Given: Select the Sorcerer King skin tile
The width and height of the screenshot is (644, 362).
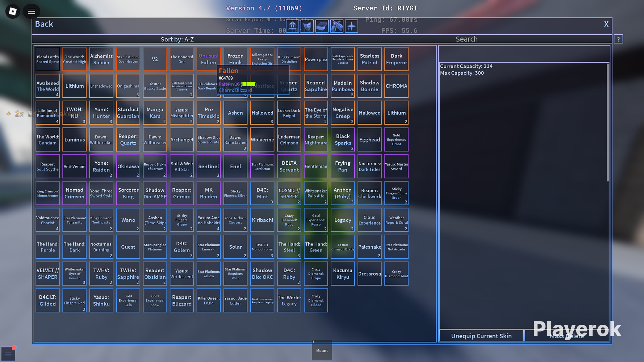Looking at the screenshot, I should pos(128,193).
